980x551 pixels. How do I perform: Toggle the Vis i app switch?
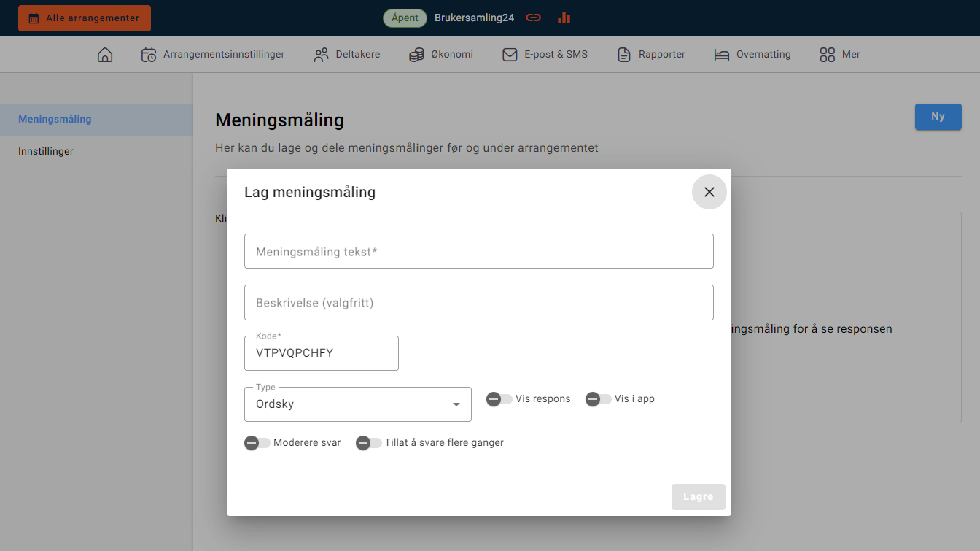tap(599, 399)
